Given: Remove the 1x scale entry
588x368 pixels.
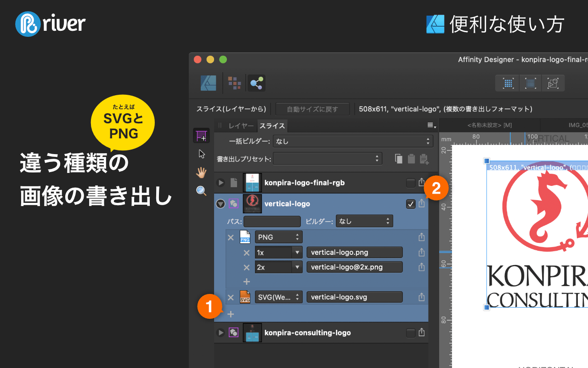Looking at the screenshot, I should [247, 253].
